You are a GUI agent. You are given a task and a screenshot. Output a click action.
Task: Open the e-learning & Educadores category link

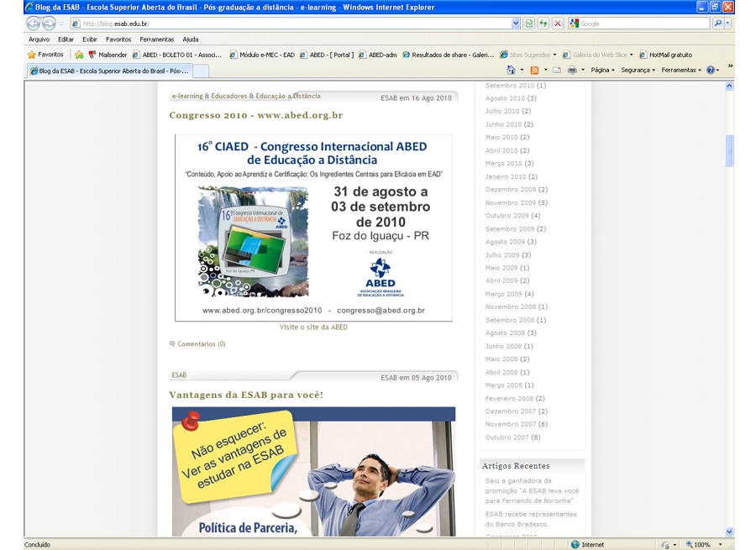246,96
